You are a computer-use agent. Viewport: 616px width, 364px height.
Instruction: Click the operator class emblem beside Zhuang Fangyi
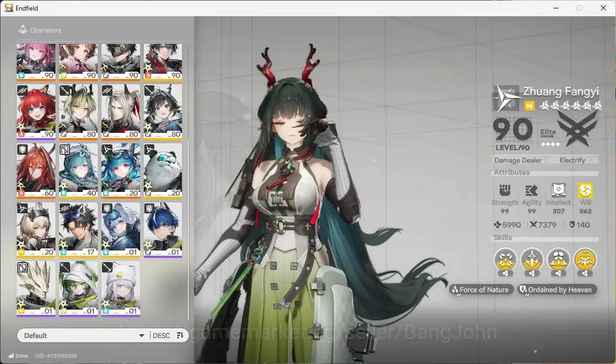506,98
